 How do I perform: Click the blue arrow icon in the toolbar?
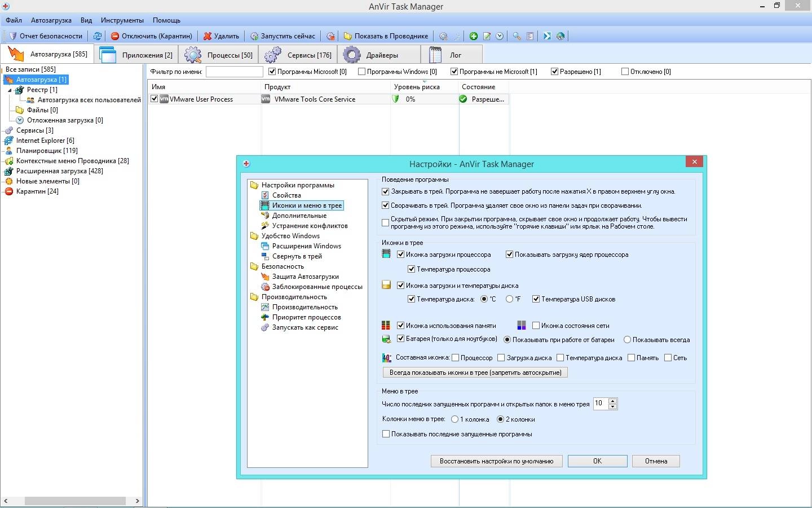pyautogui.click(x=547, y=36)
